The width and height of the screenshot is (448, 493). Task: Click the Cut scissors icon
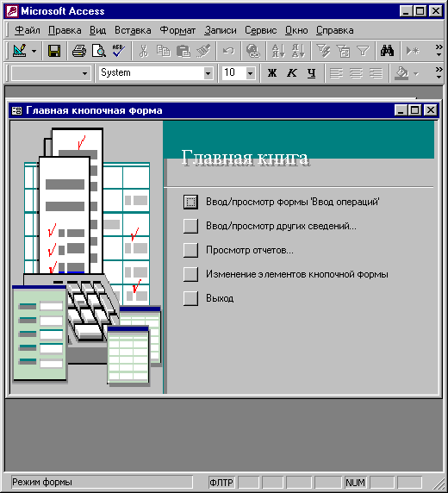[x=144, y=51]
